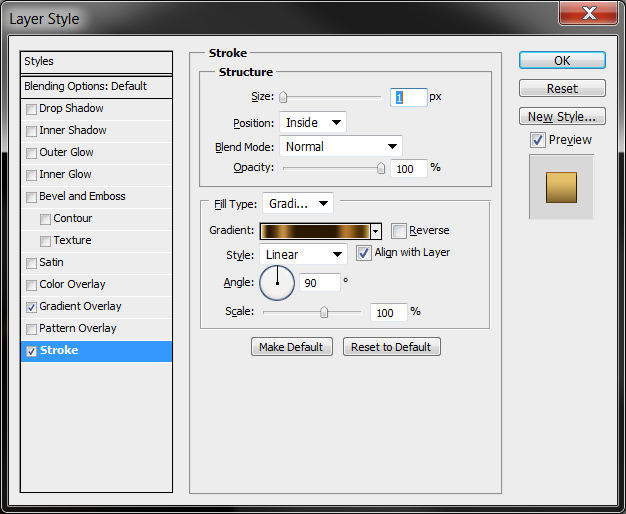The height and width of the screenshot is (514, 626).
Task: Enable the Drop Shadow checkbox
Action: point(32,109)
